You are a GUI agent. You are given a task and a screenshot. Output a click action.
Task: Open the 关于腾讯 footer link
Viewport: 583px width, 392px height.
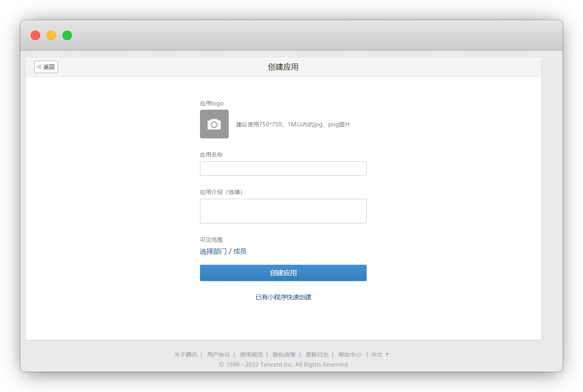tap(186, 355)
